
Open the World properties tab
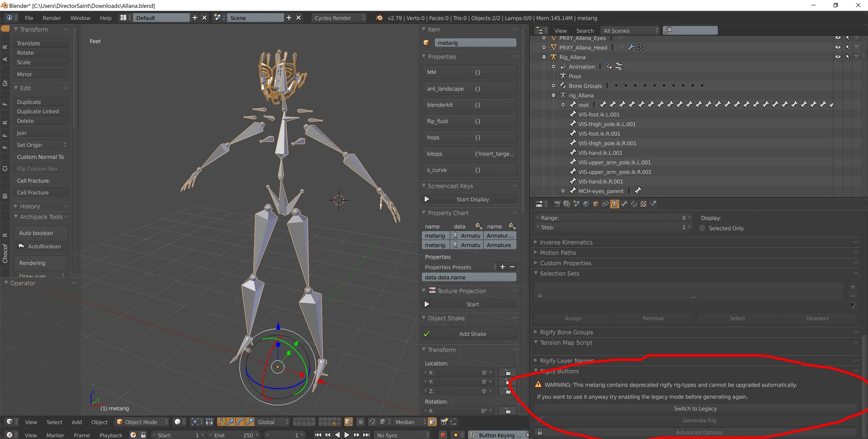(586, 204)
